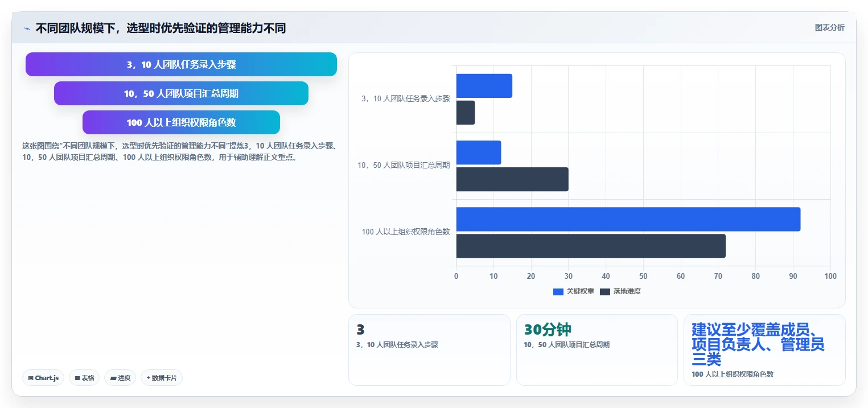Screen dimensions: 868x408
Task: Click the blue bar for 3，10 人团队任务录入步骤
Action: click(484, 86)
